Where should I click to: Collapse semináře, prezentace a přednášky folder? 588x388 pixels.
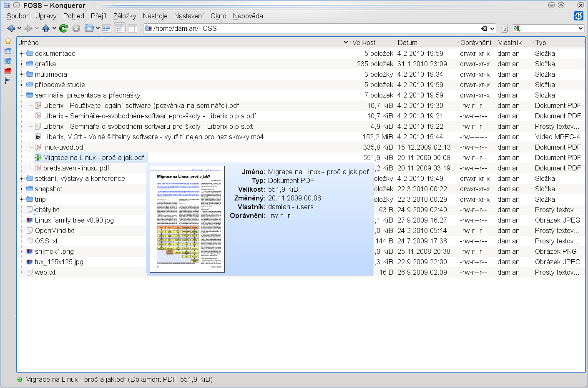(x=22, y=95)
